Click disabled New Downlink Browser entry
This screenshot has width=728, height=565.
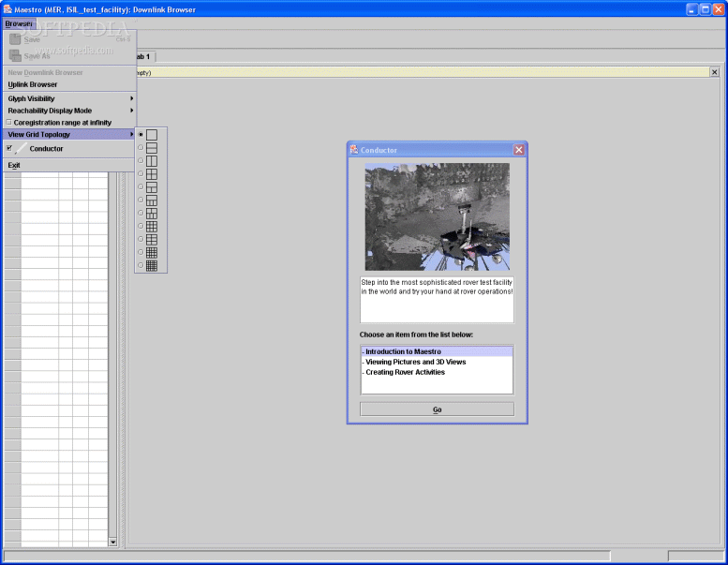point(69,72)
